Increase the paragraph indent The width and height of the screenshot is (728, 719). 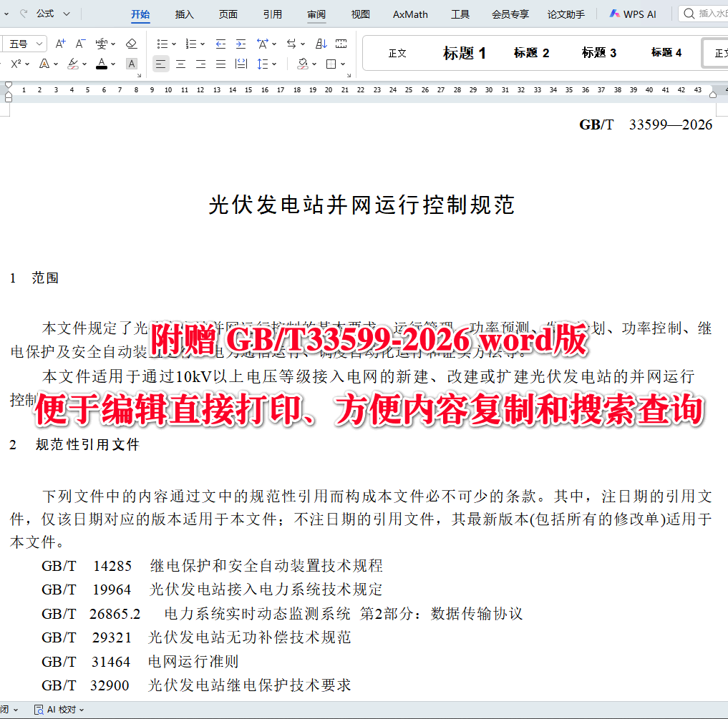point(241,44)
